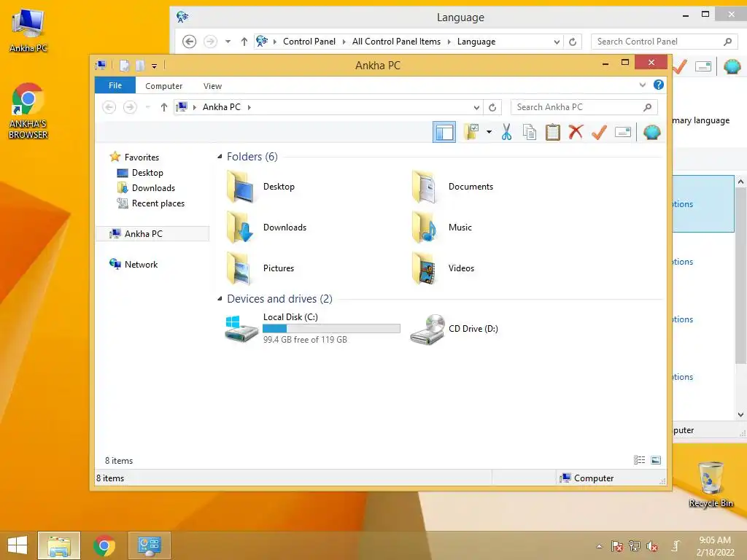Viewport: 747px width, 560px height.
Task: Open address bar history dropdown in Ankha PC
Action: (x=476, y=107)
